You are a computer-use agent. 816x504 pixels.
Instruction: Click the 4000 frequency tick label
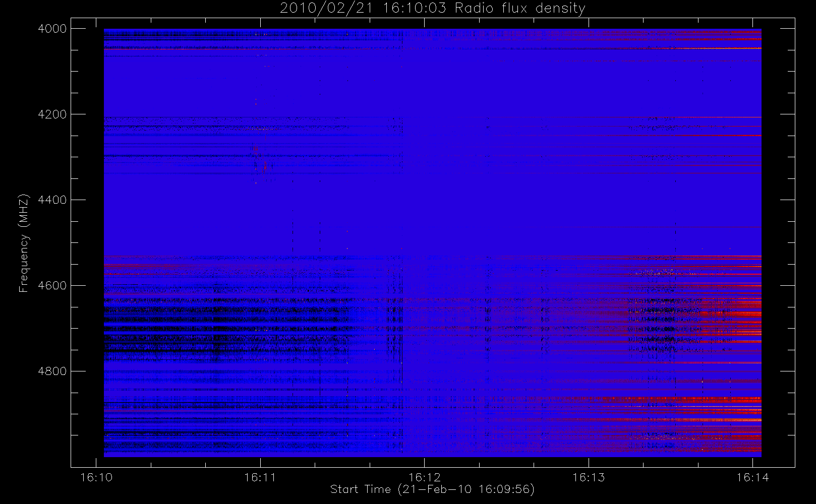coord(52,29)
